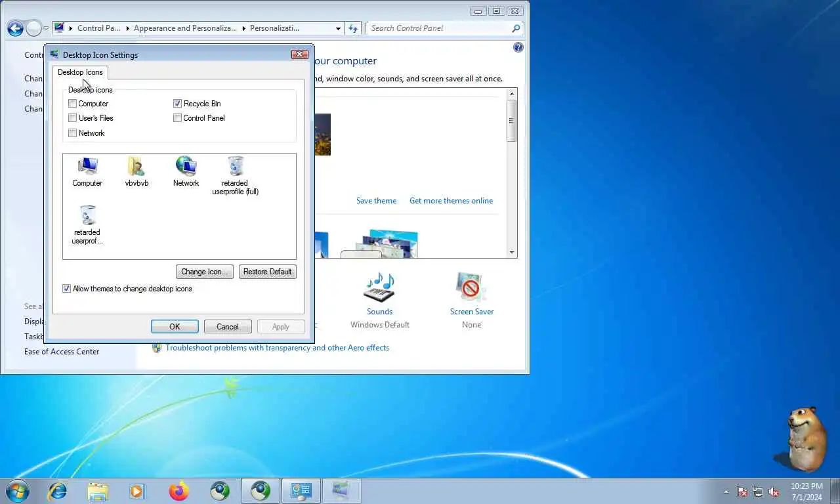Enable the Computer desktop icon checkbox
This screenshot has width=840, height=504.
pos(73,104)
